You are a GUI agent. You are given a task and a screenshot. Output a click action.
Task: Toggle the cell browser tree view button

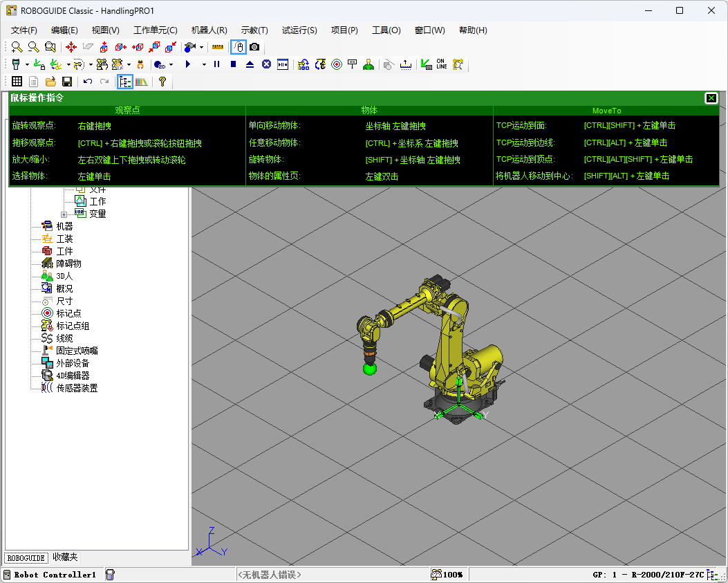tap(125, 82)
